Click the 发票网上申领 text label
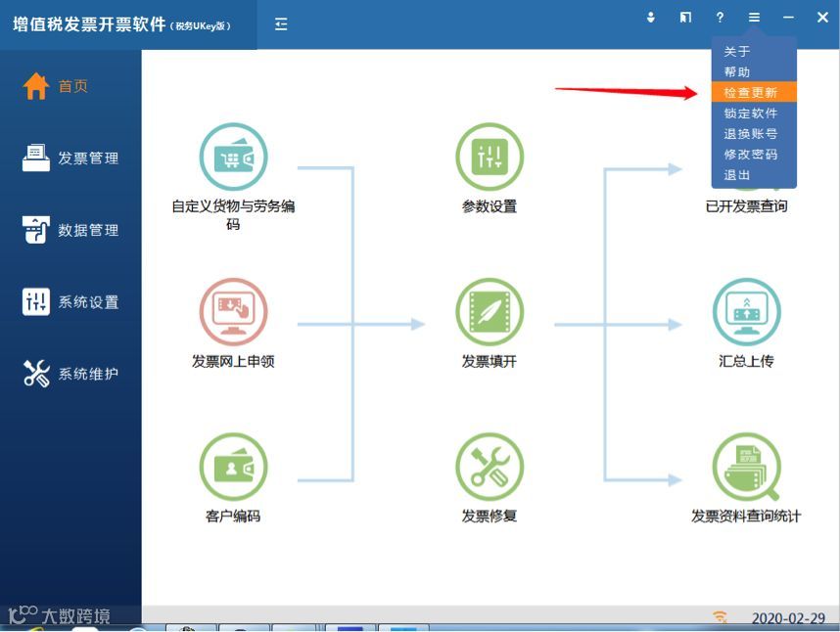 233,361
